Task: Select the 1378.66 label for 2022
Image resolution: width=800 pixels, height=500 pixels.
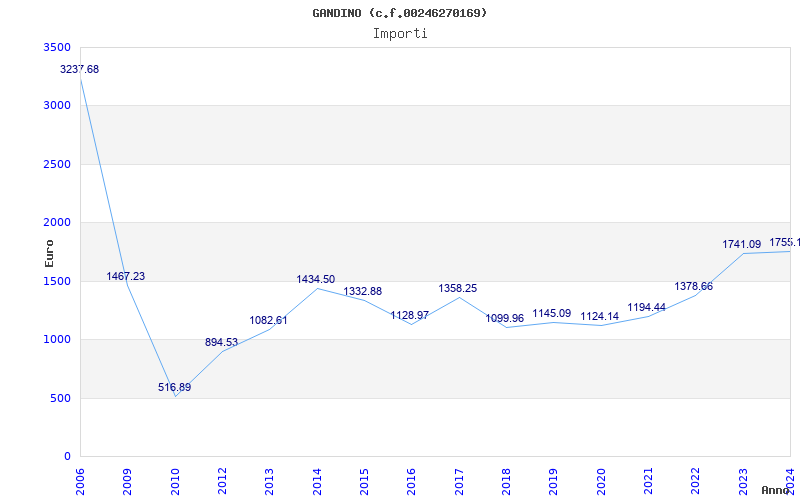Action: pos(693,286)
